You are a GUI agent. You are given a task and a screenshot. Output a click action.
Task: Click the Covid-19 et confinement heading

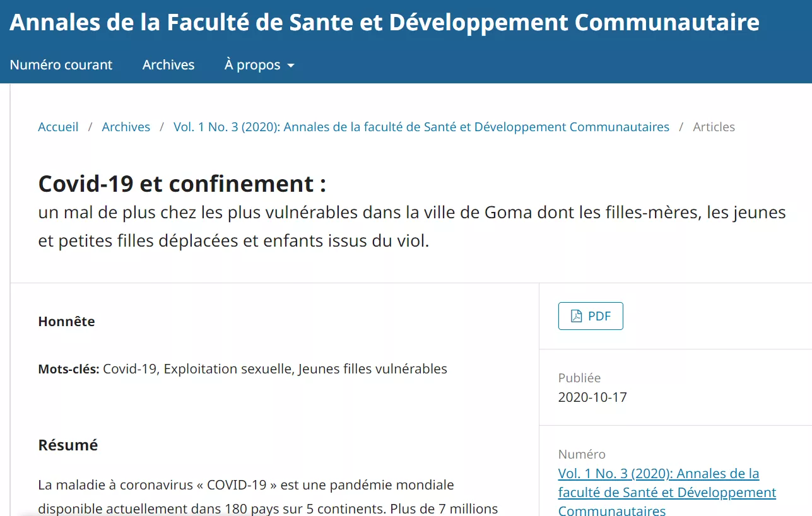[x=182, y=184]
